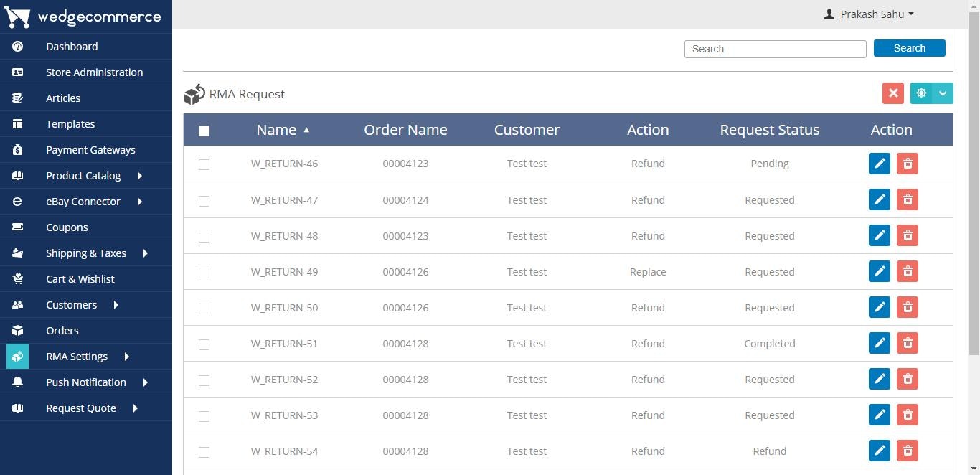
Task: Delete the W_RETURN-50 request
Action: point(908,307)
